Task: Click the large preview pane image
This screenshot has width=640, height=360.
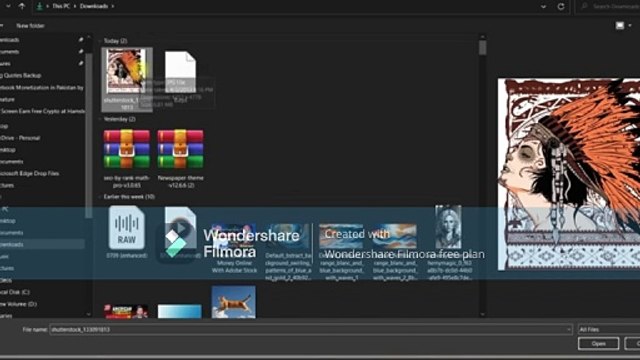Action: pyautogui.click(x=569, y=174)
